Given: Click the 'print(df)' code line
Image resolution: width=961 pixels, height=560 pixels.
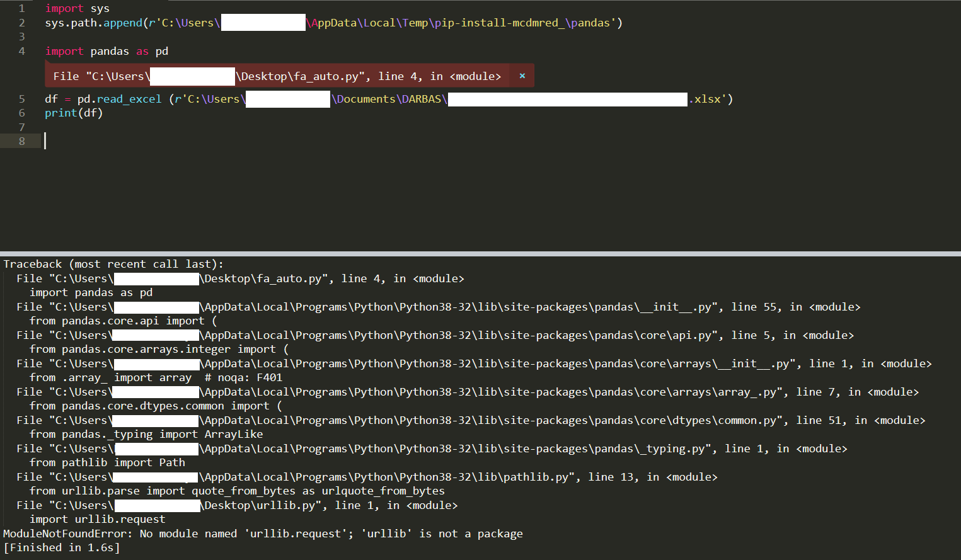Looking at the screenshot, I should click(x=74, y=113).
